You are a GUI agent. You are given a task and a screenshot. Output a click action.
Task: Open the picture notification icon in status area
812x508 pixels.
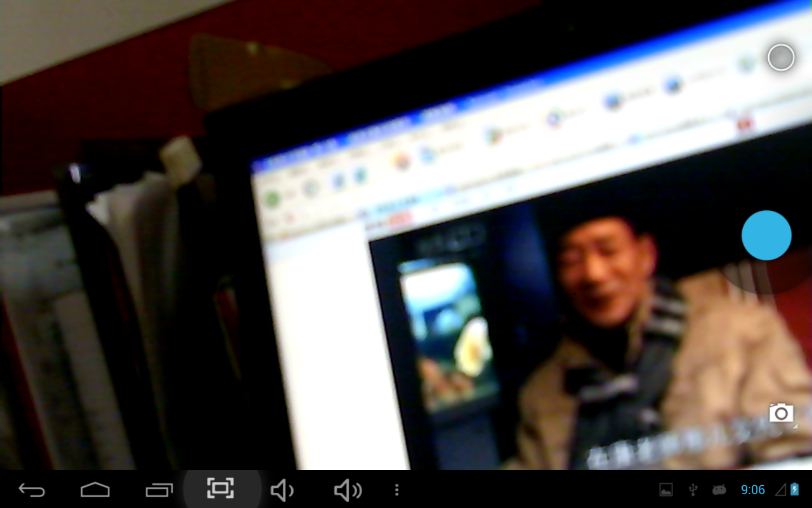click(666, 490)
